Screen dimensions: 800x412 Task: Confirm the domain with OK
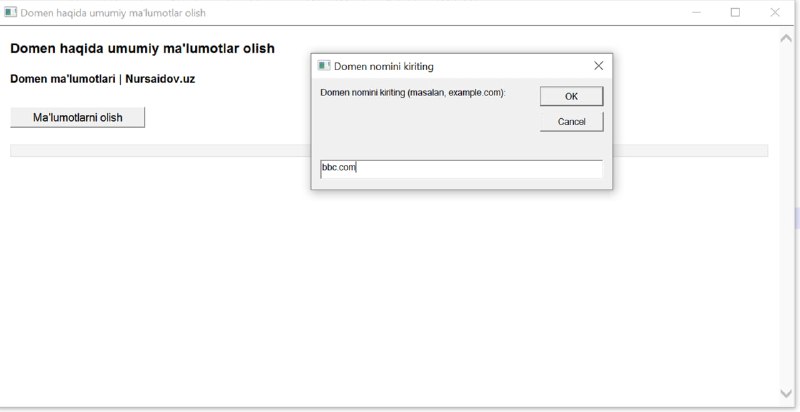coord(571,96)
